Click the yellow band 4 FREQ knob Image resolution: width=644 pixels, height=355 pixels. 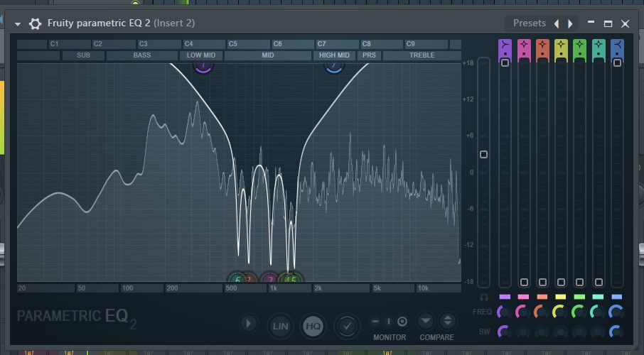coord(560,312)
